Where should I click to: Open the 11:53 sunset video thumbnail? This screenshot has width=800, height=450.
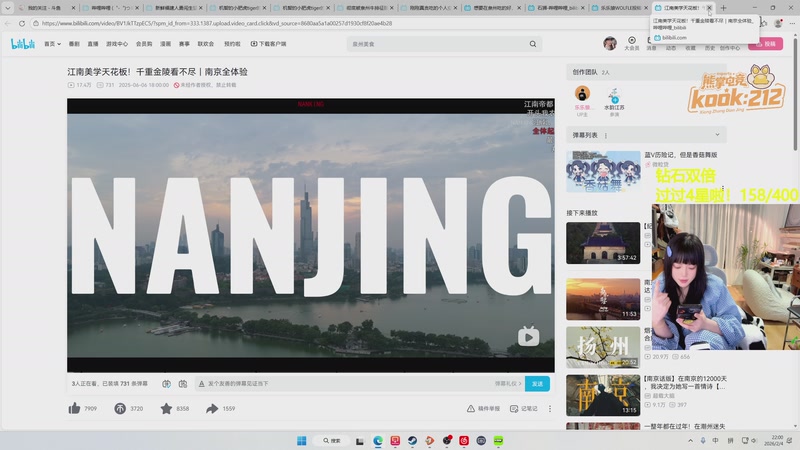(x=603, y=299)
